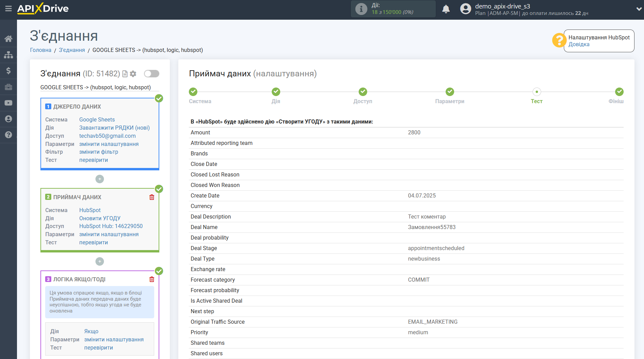This screenshot has width=644, height=359.
Task: Copy connection ID document icon
Action: [x=125, y=74]
